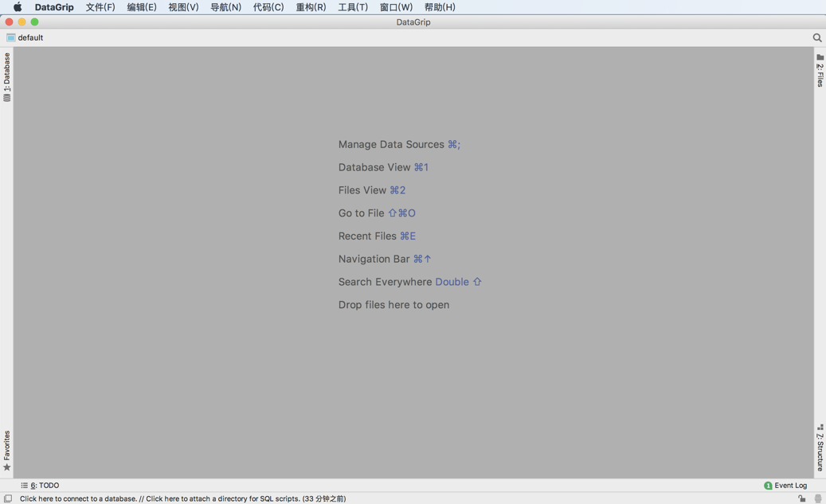Open the Apple menu
The image size is (826, 504).
click(18, 7)
